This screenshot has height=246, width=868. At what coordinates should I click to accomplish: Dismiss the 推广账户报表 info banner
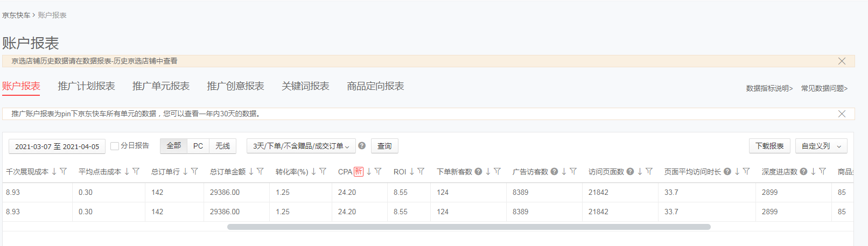click(842, 114)
